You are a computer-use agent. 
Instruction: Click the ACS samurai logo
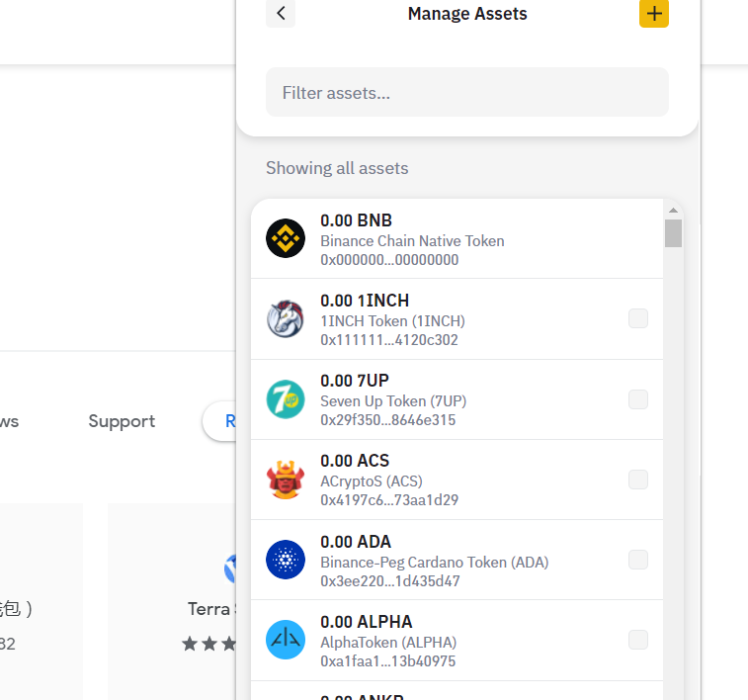tap(286, 480)
